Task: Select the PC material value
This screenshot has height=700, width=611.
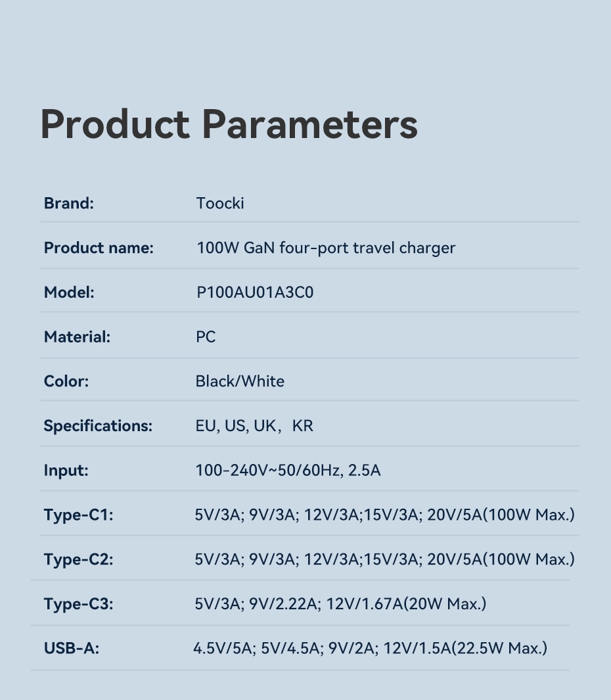Action: [x=206, y=337]
